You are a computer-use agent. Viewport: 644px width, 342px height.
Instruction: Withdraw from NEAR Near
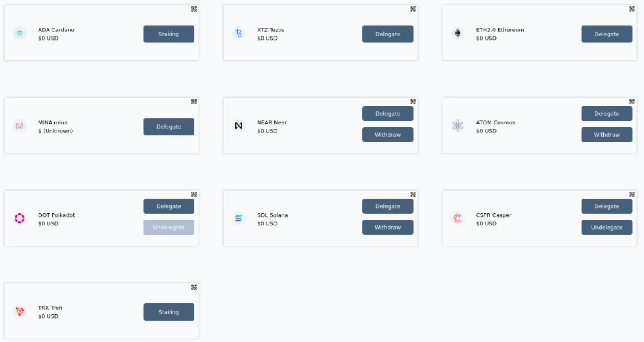point(388,135)
